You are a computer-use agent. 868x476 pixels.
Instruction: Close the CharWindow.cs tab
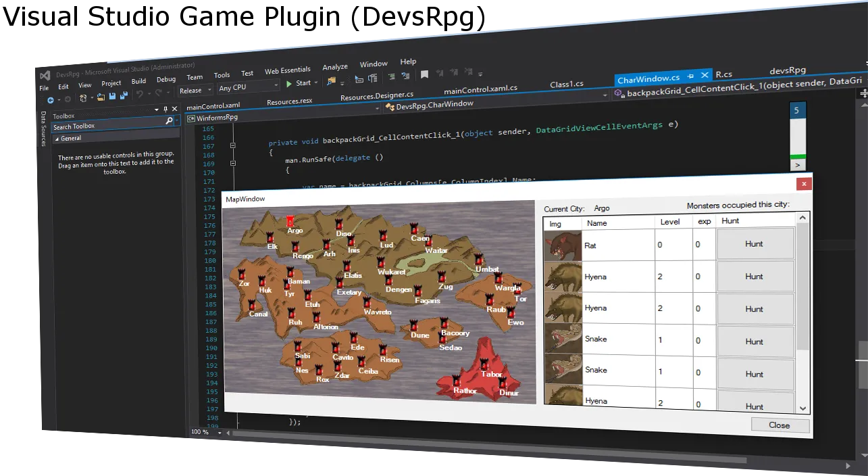(705, 75)
